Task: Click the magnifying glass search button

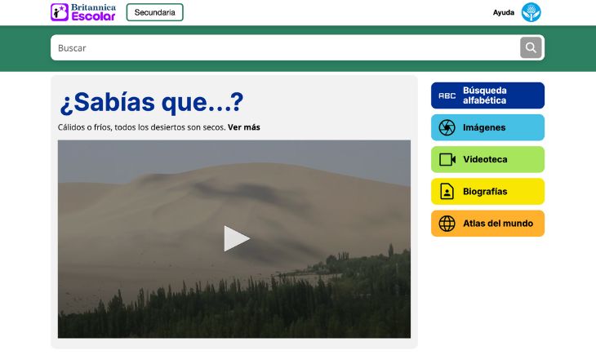Action: tap(531, 47)
